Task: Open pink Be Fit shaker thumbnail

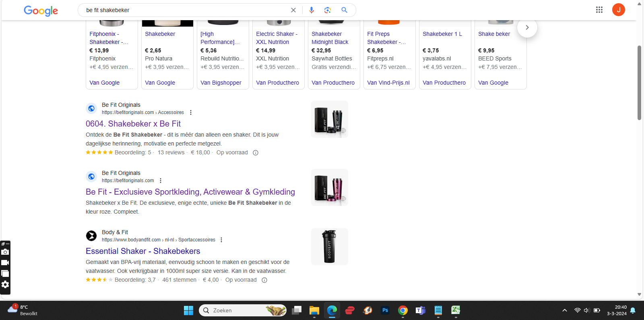Action: click(330, 187)
